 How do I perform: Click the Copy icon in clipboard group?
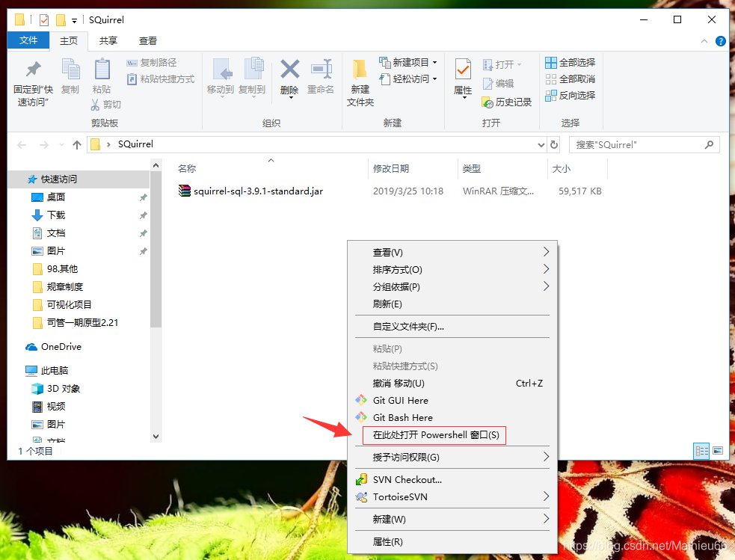tap(71, 70)
